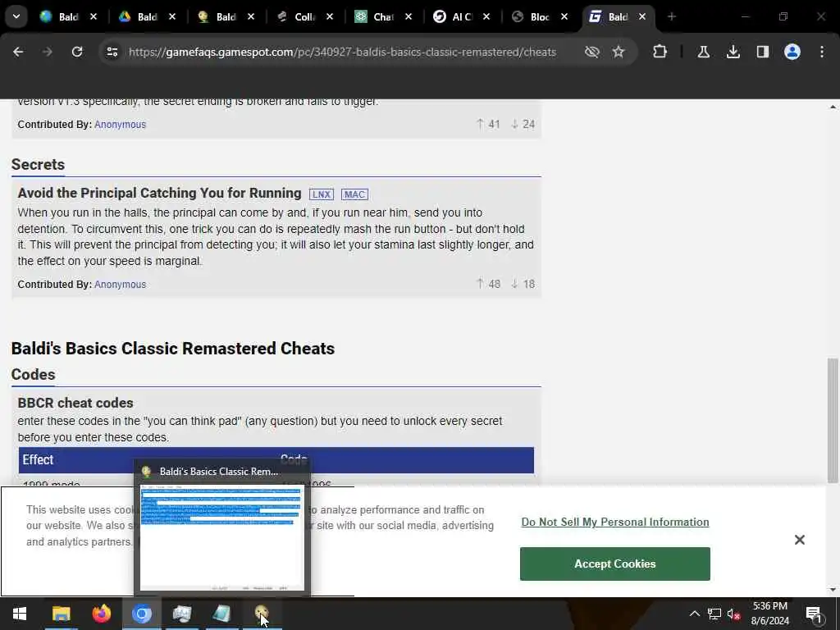The height and width of the screenshot is (630, 840).
Task: Click the LNX platform tag
Action: (x=322, y=194)
